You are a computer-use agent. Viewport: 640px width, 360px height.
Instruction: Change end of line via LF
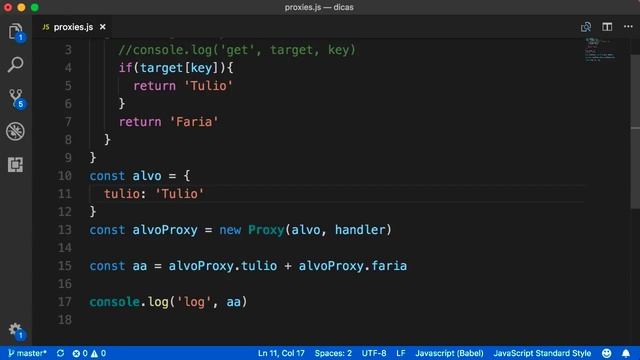pos(401,353)
